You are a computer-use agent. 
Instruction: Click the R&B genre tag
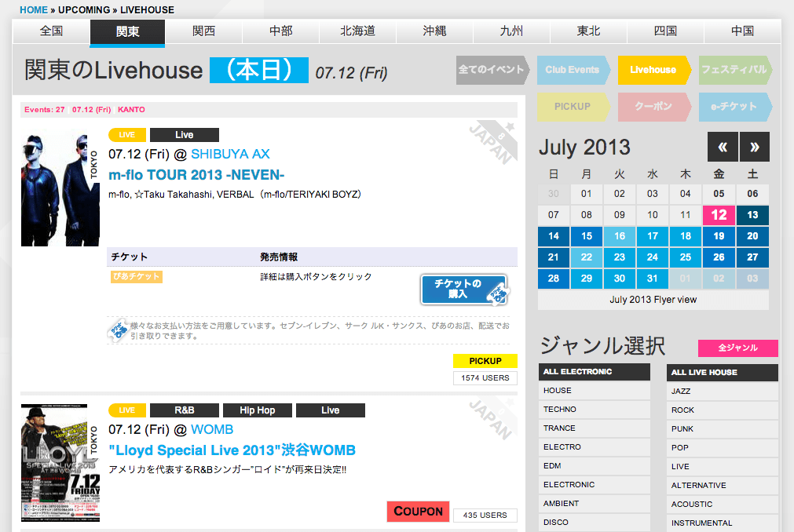click(185, 410)
